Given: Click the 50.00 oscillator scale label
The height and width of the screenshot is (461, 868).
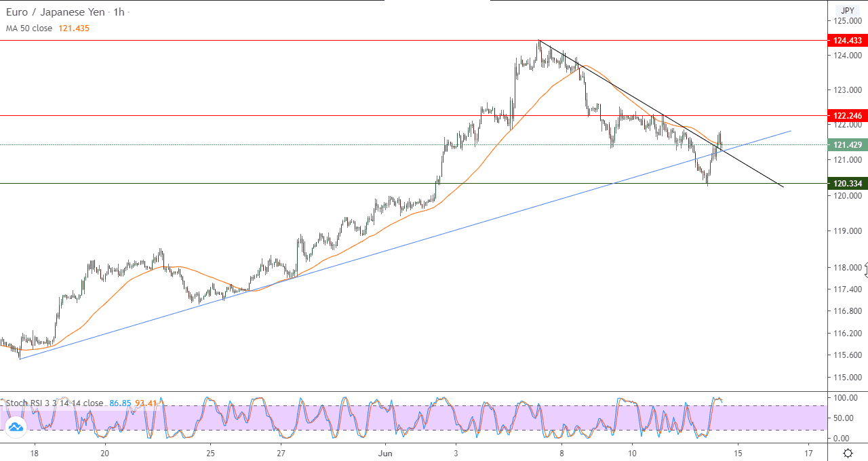Looking at the screenshot, I should pos(843,418).
